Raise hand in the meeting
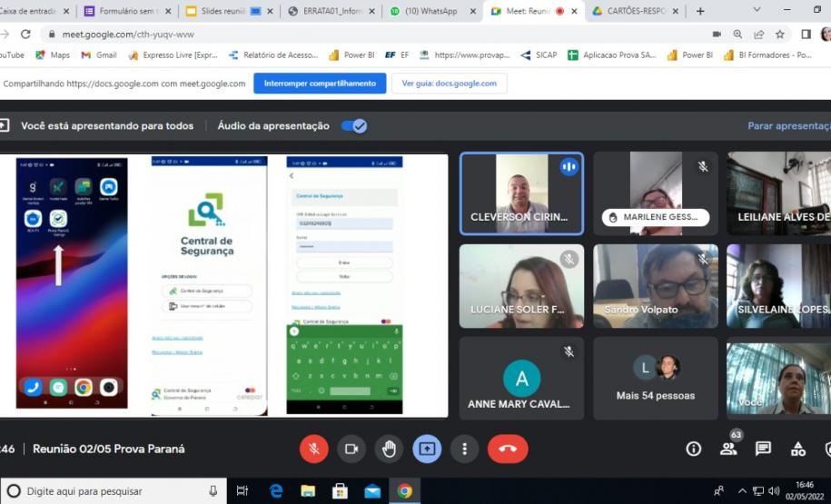831x504 pixels. pyautogui.click(x=389, y=449)
